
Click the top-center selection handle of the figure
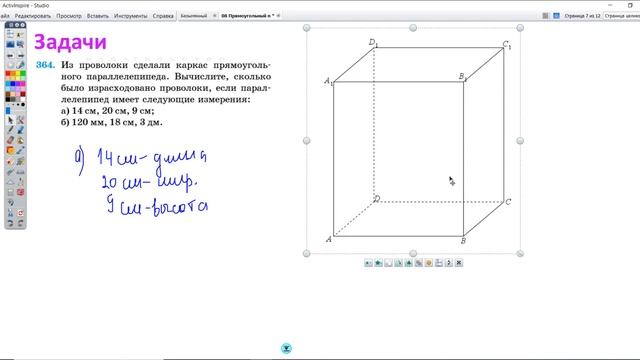(x=413, y=28)
